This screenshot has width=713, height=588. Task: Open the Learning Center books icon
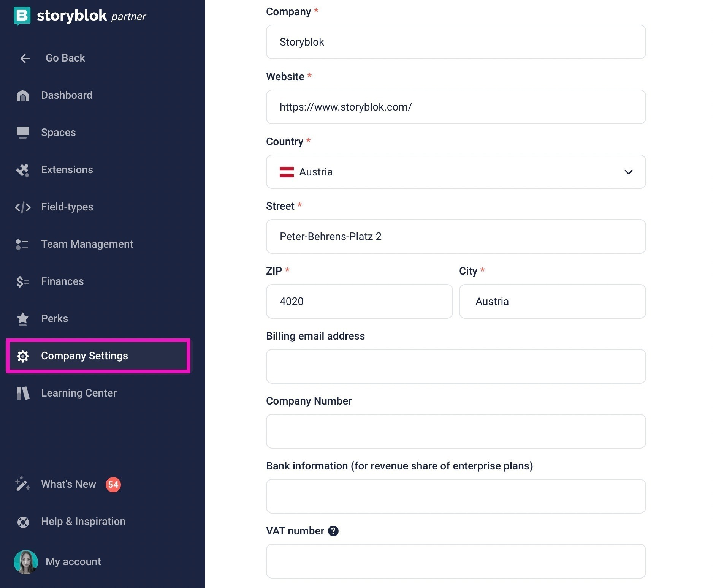[23, 393]
